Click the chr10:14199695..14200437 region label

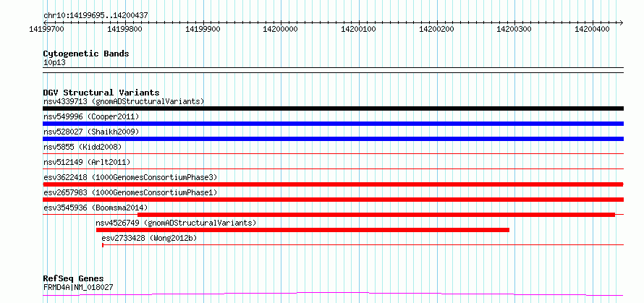[x=96, y=16]
